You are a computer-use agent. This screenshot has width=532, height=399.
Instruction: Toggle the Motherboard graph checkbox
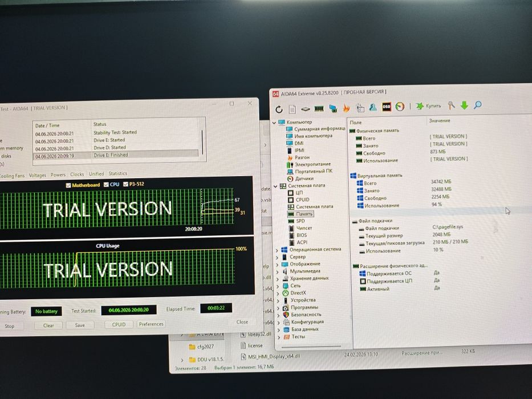tap(68, 185)
